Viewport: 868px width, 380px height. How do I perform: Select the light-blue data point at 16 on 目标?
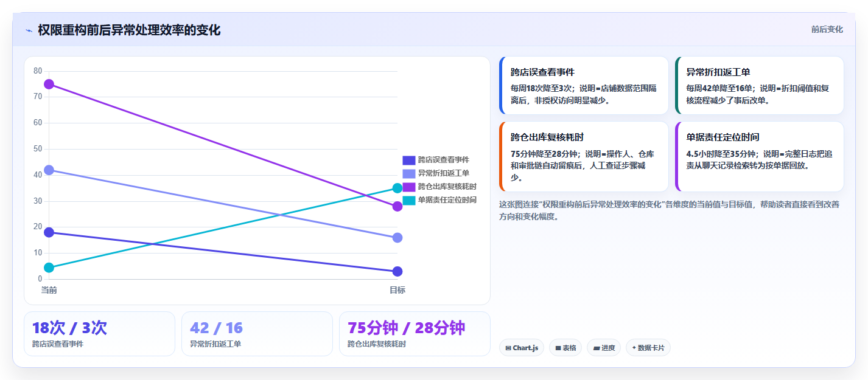pos(397,238)
